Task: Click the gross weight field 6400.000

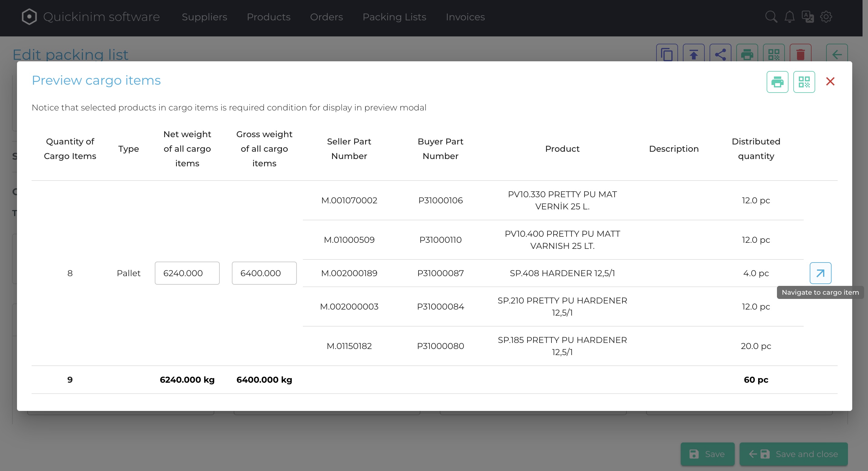Action: tap(264, 273)
